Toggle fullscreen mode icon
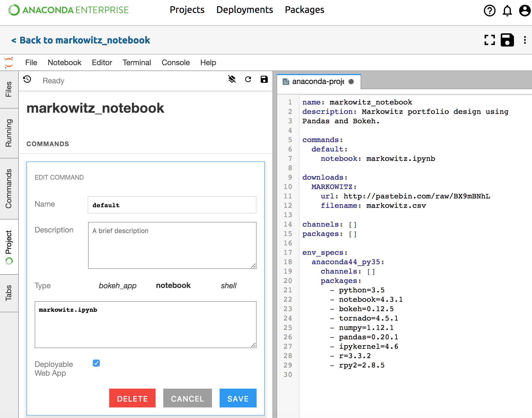This screenshot has width=532, height=418. [489, 40]
